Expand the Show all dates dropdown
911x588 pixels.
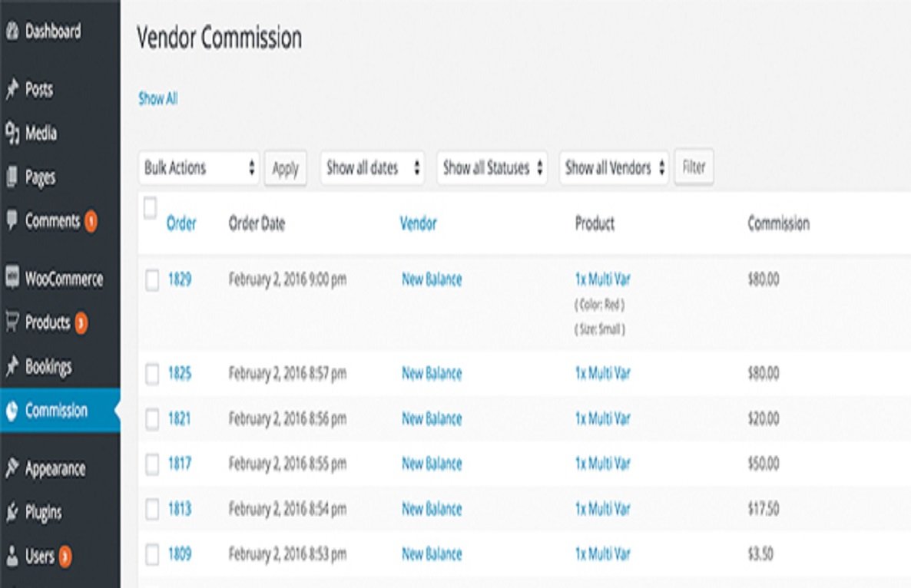coord(371,168)
